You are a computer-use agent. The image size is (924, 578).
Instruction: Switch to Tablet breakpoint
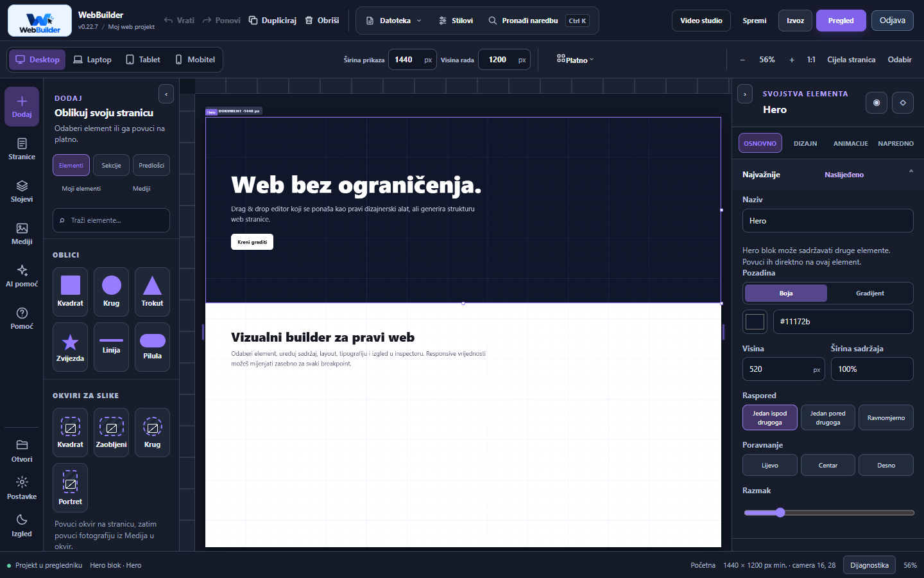(143, 60)
